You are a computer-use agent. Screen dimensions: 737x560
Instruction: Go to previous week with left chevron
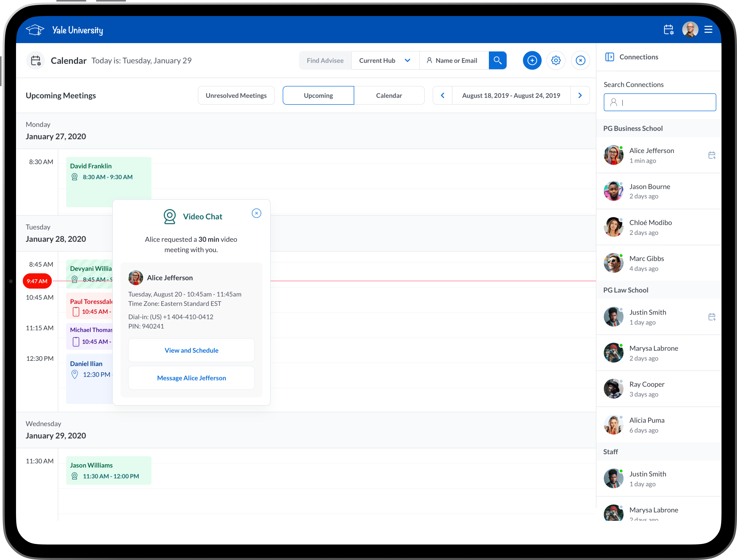click(443, 96)
